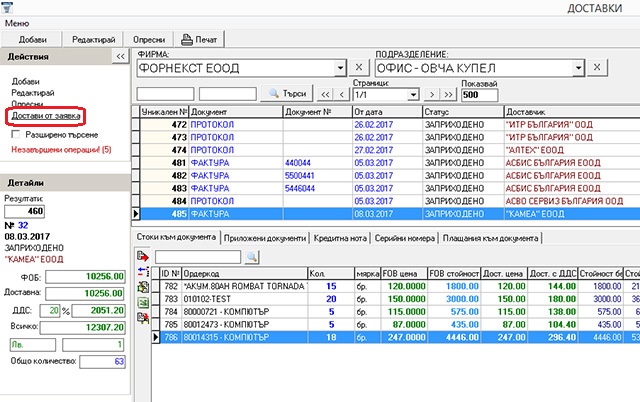Click the Опресни toolbar button

click(149, 40)
